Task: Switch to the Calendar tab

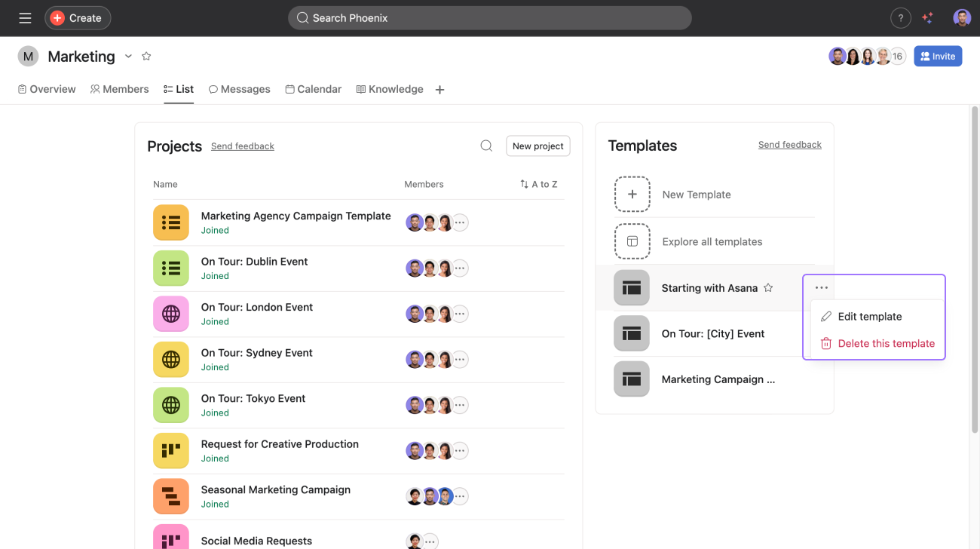Action: point(313,89)
